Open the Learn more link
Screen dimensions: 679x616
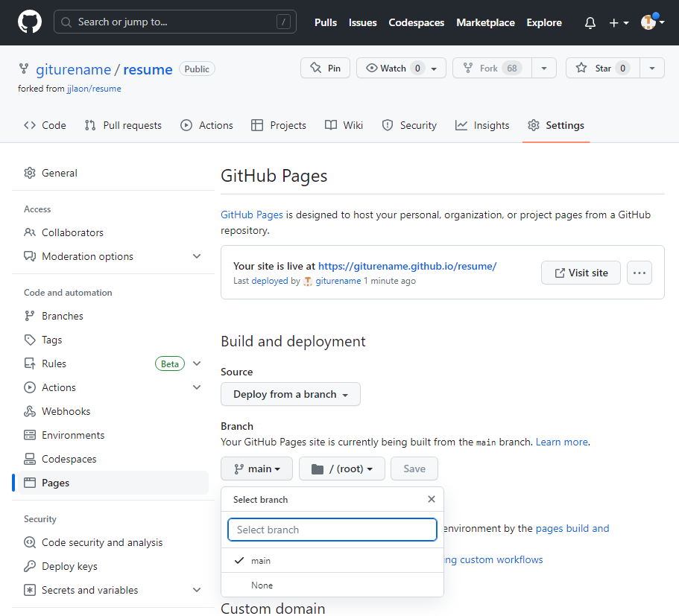pos(562,442)
